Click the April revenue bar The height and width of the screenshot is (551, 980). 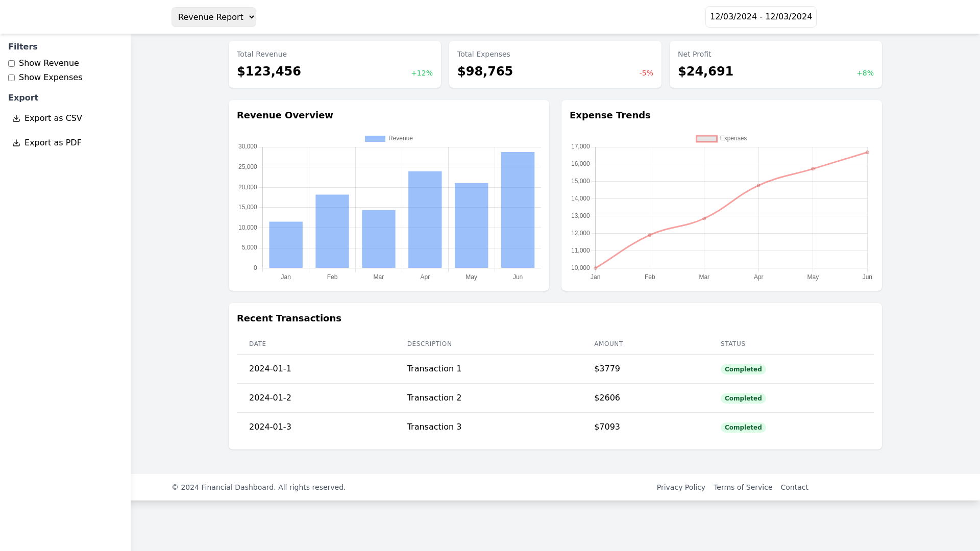[425, 219]
